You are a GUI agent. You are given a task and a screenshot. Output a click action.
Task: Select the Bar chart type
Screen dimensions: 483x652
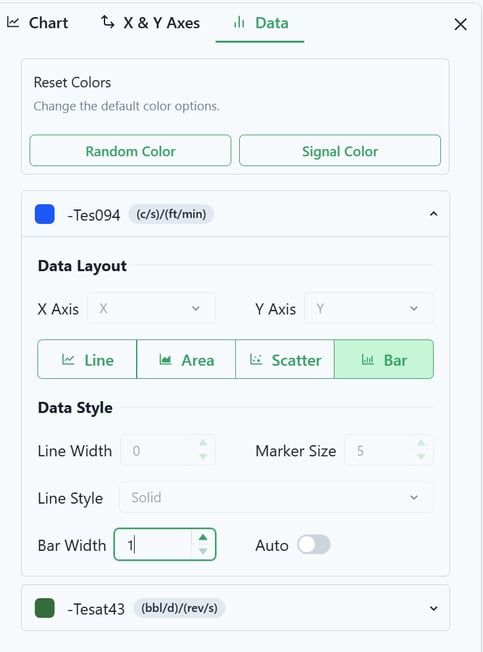[384, 360]
